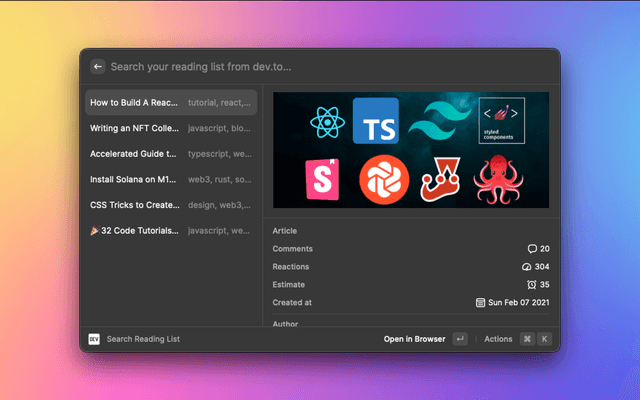Click the TypeScript TS logo
640x400 pixels.
376,121
